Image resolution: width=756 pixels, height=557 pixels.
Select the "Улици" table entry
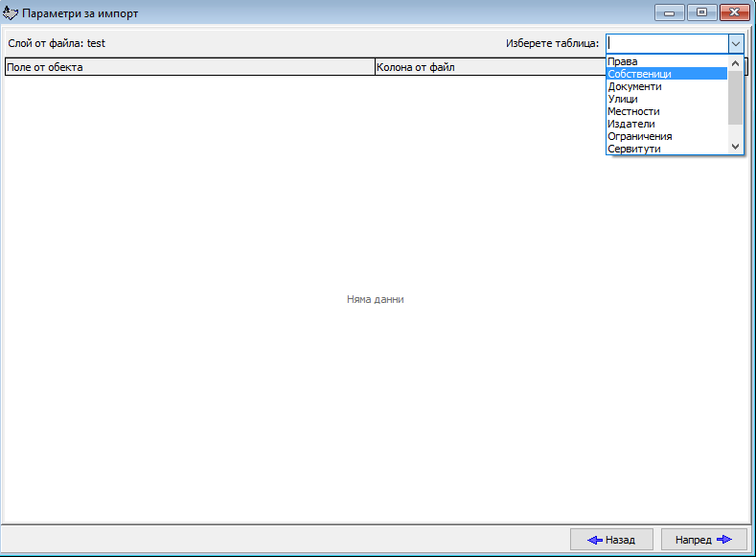(x=623, y=99)
